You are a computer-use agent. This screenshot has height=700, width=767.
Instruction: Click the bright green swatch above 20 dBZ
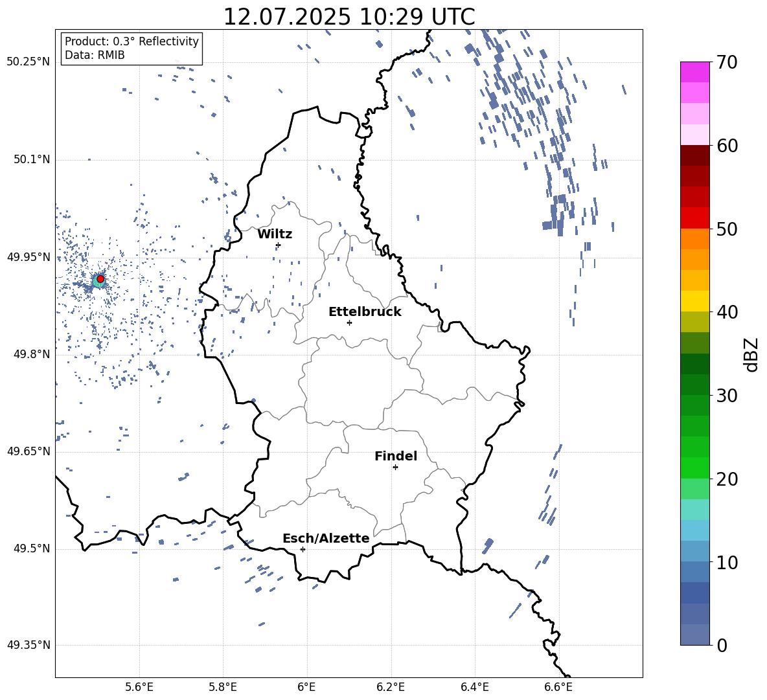pyautogui.click(x=694, y=468)
